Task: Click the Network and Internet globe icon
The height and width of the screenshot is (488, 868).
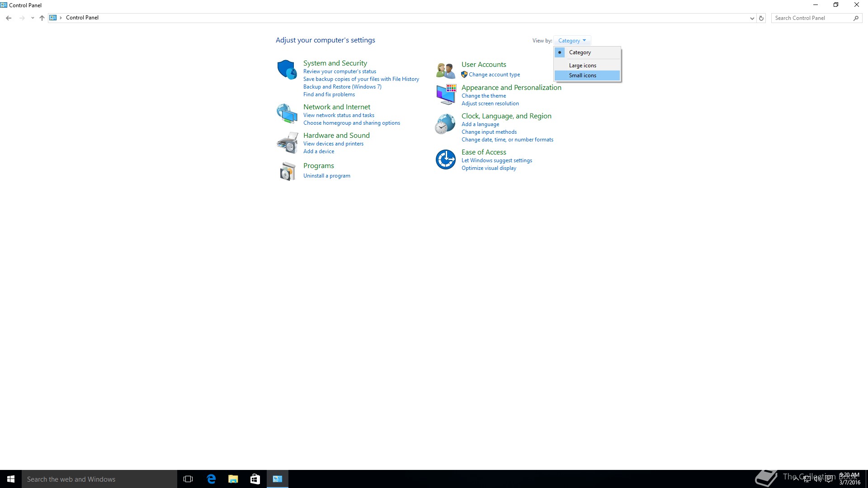Action: tap(287, 113)
